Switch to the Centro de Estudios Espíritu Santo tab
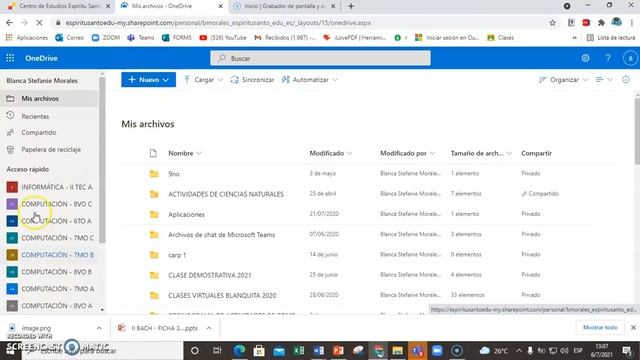The image size is (640, 360). pyautogui.click(x=59, y=6)
